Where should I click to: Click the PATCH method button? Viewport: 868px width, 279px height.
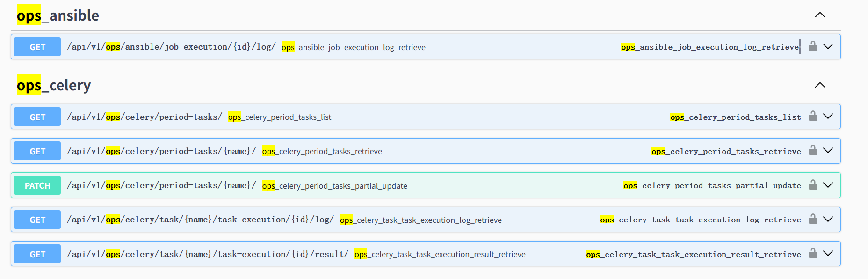[37, 185]
